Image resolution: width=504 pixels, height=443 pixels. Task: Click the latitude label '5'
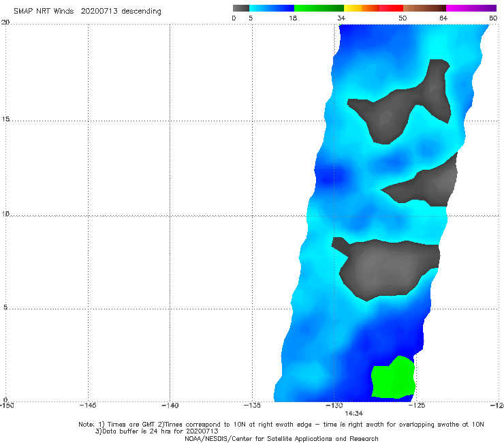[5, 307]
